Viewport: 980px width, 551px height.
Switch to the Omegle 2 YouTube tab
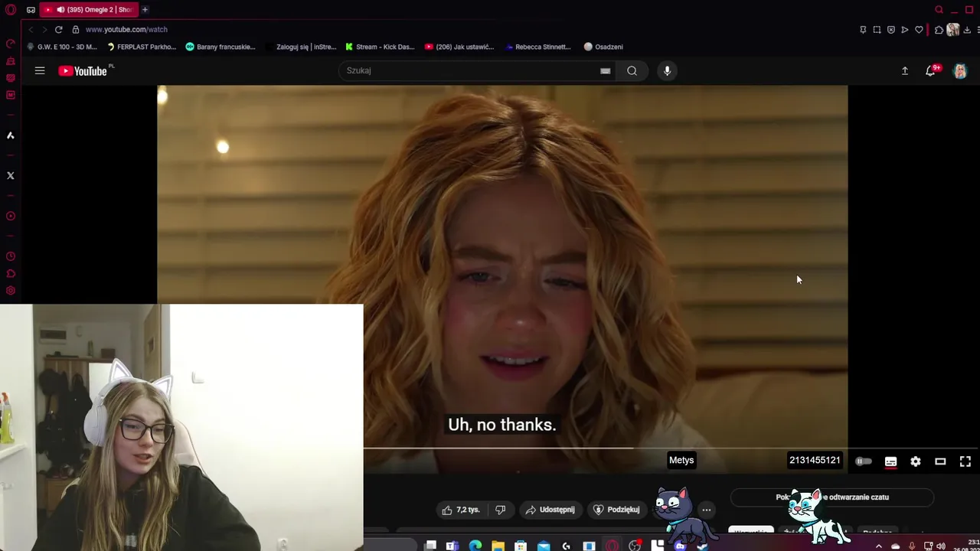click(x=88, y=10)
